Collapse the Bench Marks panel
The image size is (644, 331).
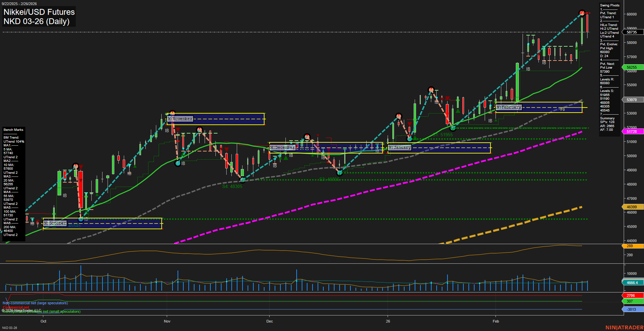(13, 129)
